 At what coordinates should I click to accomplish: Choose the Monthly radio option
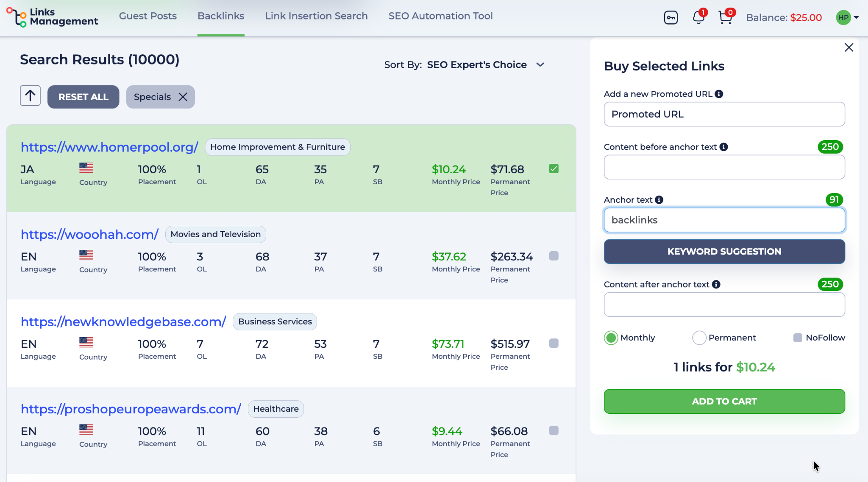(611, 338)
